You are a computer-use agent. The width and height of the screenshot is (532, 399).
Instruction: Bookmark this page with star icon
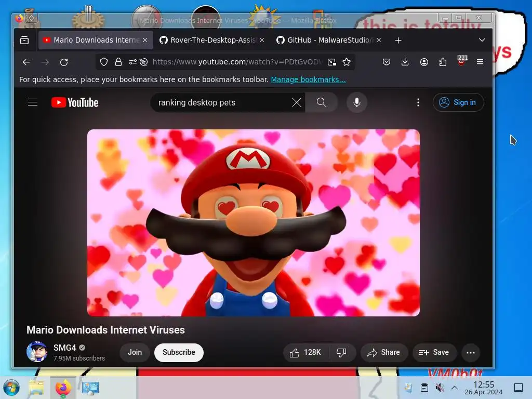coord(347,62)
